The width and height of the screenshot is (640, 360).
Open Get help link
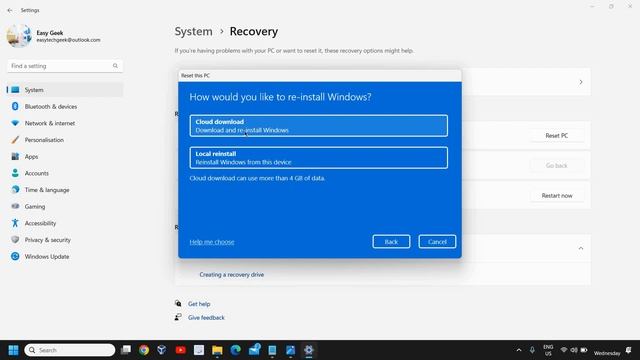tap(199, 304)
